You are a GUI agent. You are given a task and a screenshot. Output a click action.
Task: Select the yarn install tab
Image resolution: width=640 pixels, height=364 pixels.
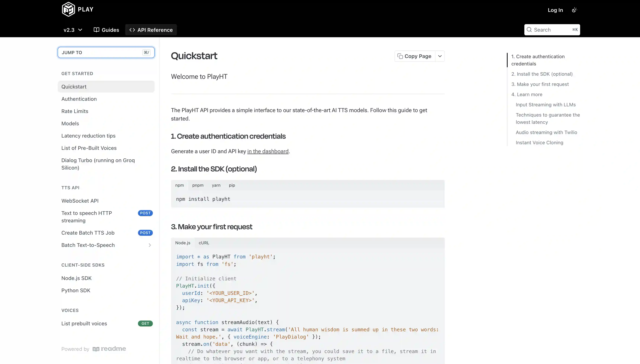click(x=216, y=185)
